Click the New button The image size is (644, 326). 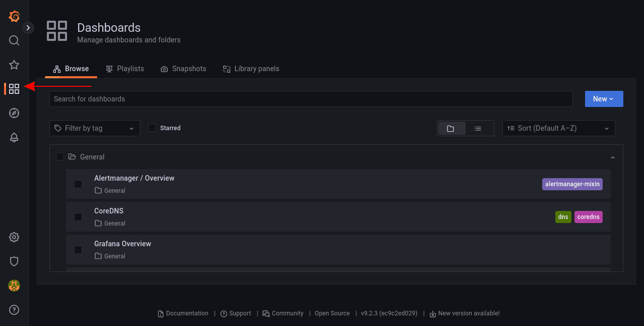[604, 99]
